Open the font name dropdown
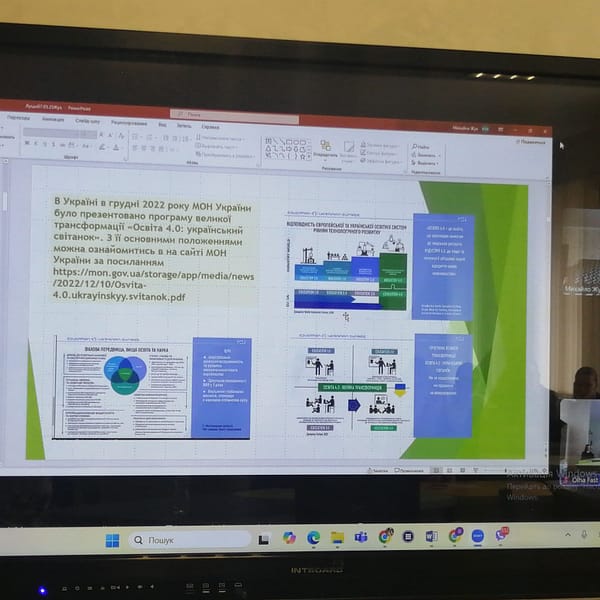Screen dimensions: 600x600 pos(58,133)
